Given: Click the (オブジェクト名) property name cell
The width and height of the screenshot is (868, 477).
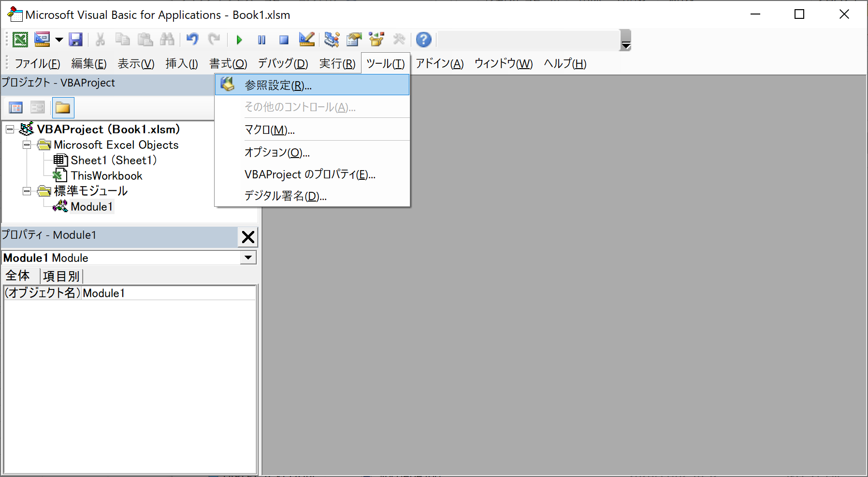Looking at the screenshot, I should tap(43, 293).
